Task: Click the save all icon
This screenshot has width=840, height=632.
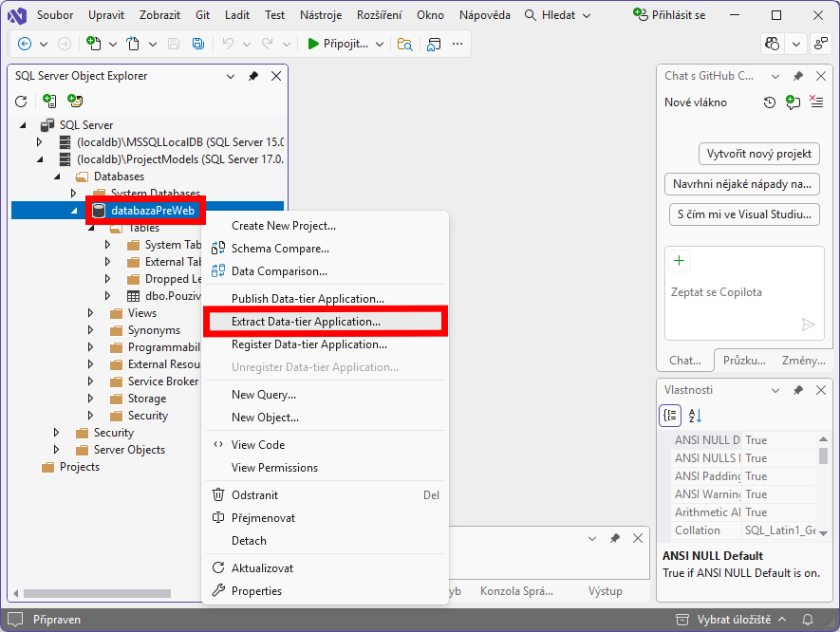Action: tap(198, 44)
